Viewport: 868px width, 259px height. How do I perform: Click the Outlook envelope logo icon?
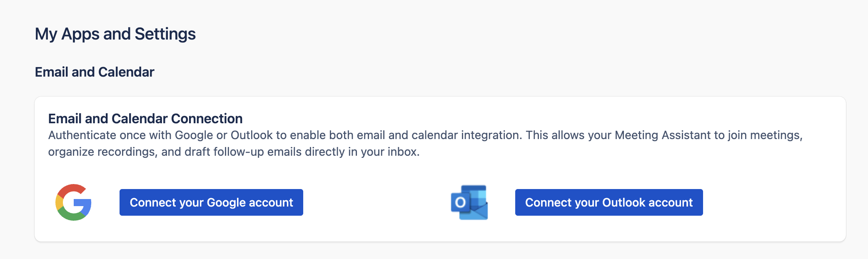click(x=470, y=202)
